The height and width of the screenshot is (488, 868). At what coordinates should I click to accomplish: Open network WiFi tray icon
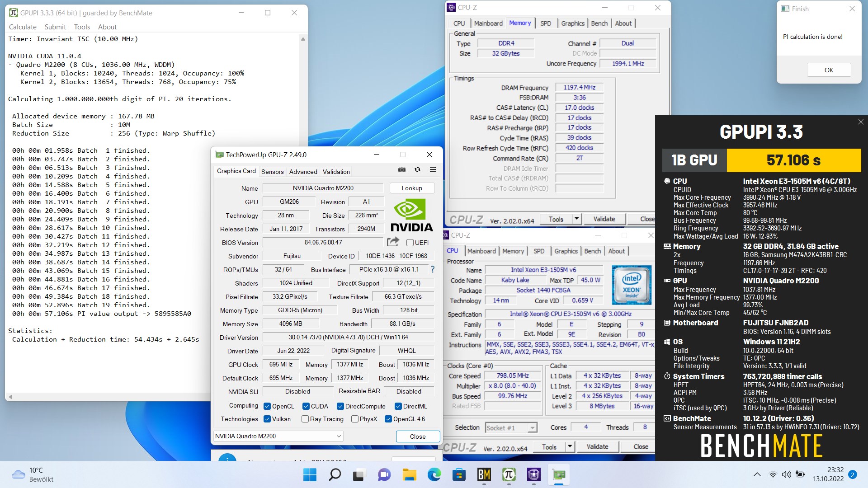pos(773,474)
